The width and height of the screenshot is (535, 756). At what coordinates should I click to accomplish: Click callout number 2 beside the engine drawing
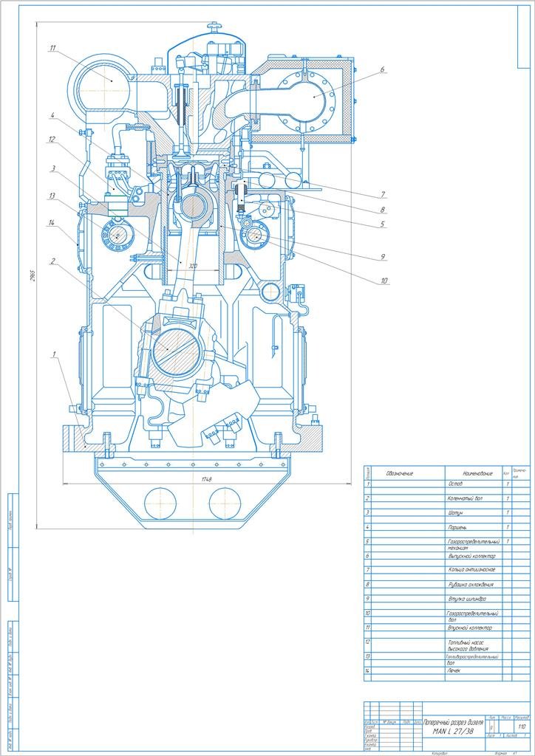pos(54,261)
